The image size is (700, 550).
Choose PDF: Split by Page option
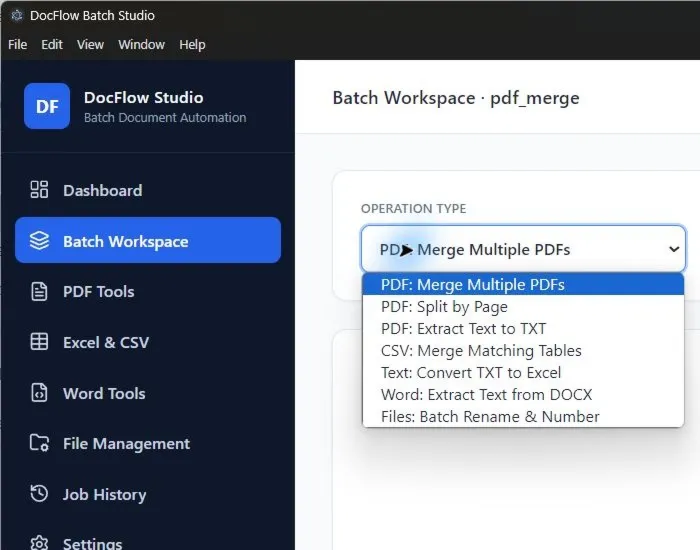523,307
